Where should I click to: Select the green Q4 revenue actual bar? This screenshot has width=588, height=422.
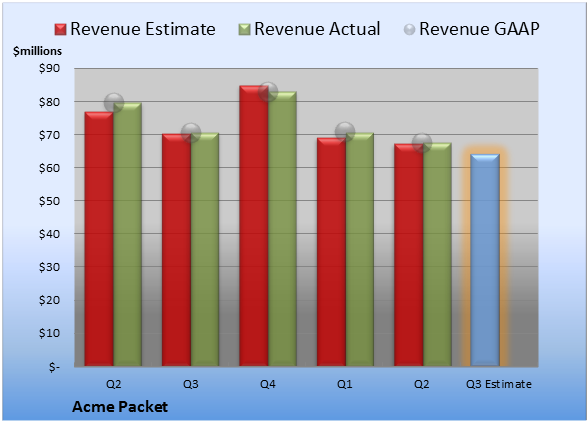[x=282, y=229]
